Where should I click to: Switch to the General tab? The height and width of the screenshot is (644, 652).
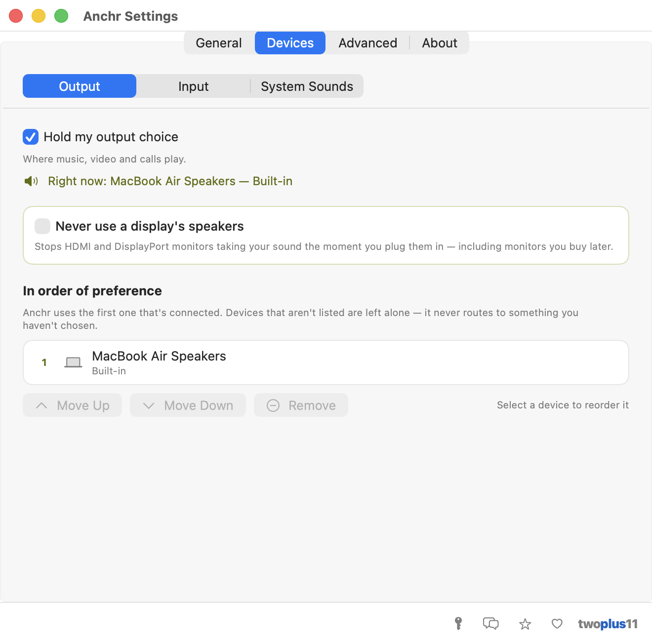pyautogui.click(x=219, y=43)
